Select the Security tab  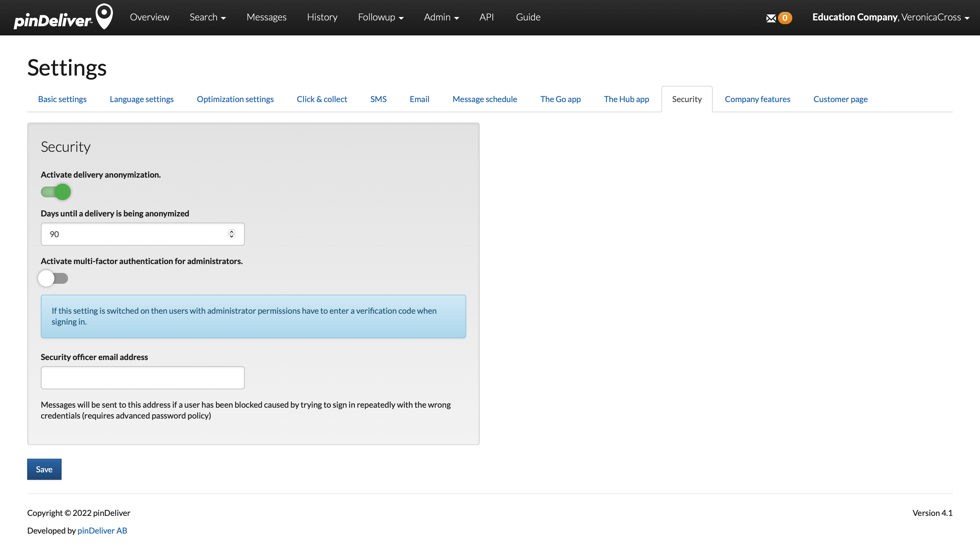(687, 99)
